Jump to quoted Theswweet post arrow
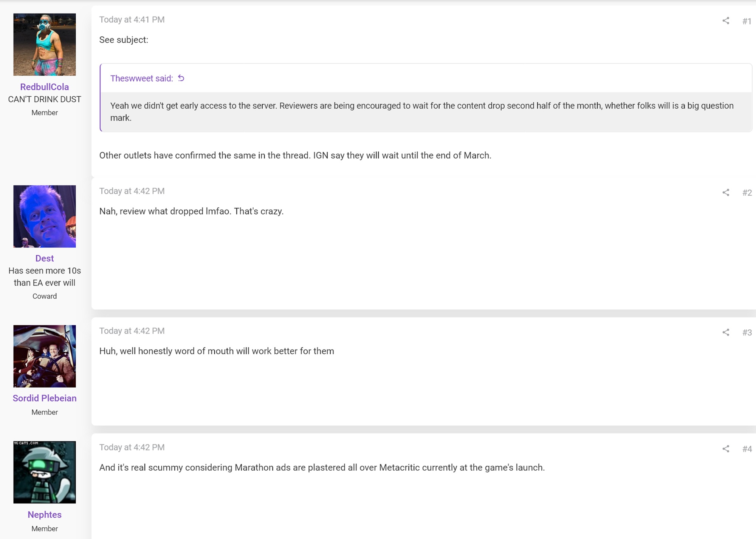 (x=181, y=78)
